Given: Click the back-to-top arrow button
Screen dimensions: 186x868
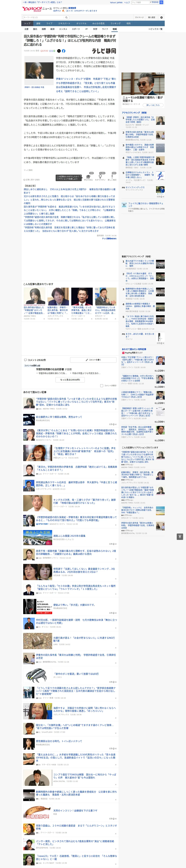Looking at the screenshot, I should click(x=180, y=537).
